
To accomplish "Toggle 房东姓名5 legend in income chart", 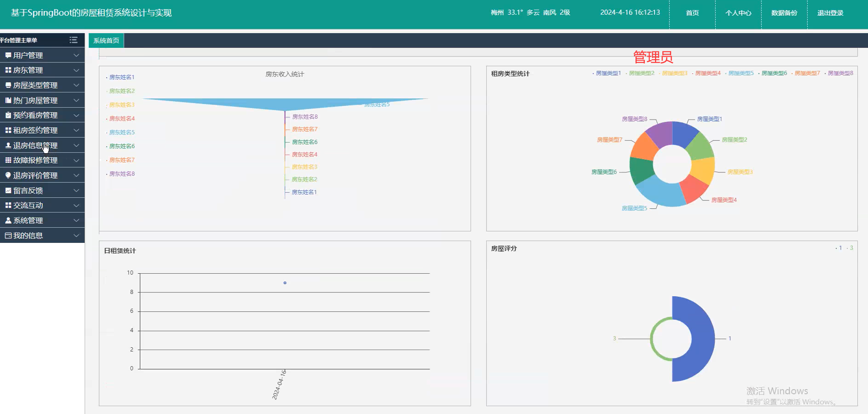I will (121, 132).
